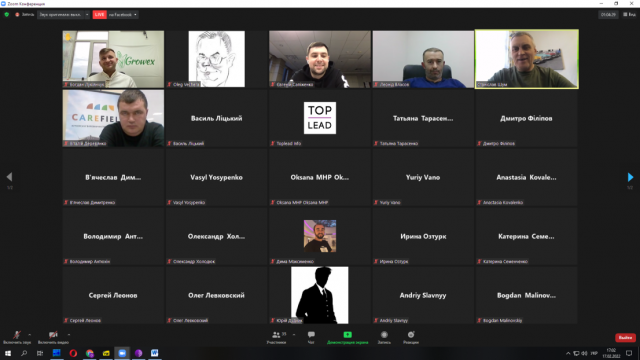Select the suit silhouette avatar tile

coord(320,296)
